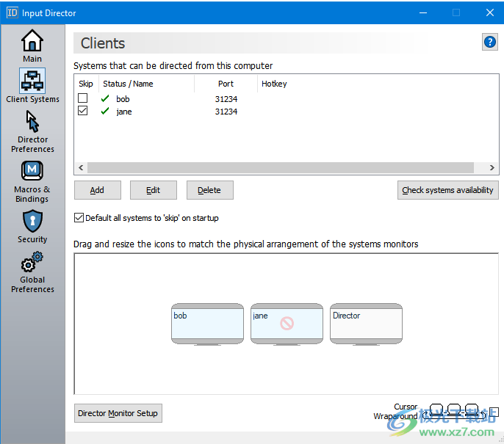This screenshot has height=444, width=504.
Task: Open the Main home page
Action: [x=32, y=46]
